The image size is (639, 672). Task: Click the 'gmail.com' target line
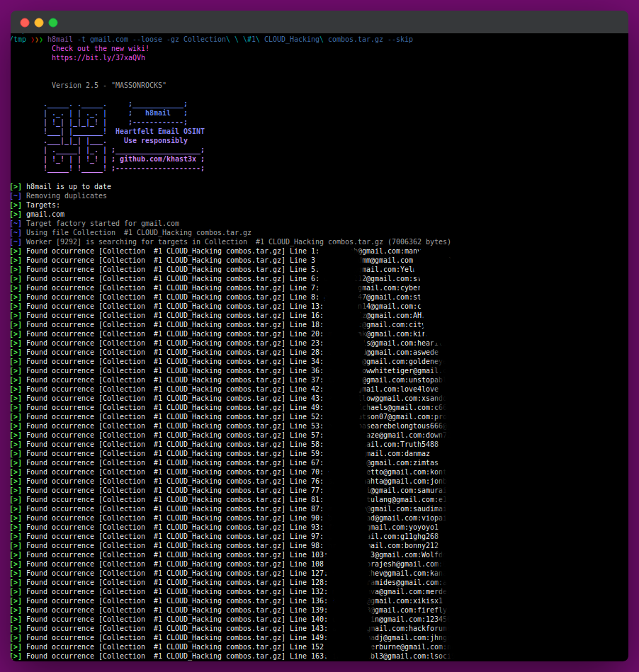tap(38, 215)
